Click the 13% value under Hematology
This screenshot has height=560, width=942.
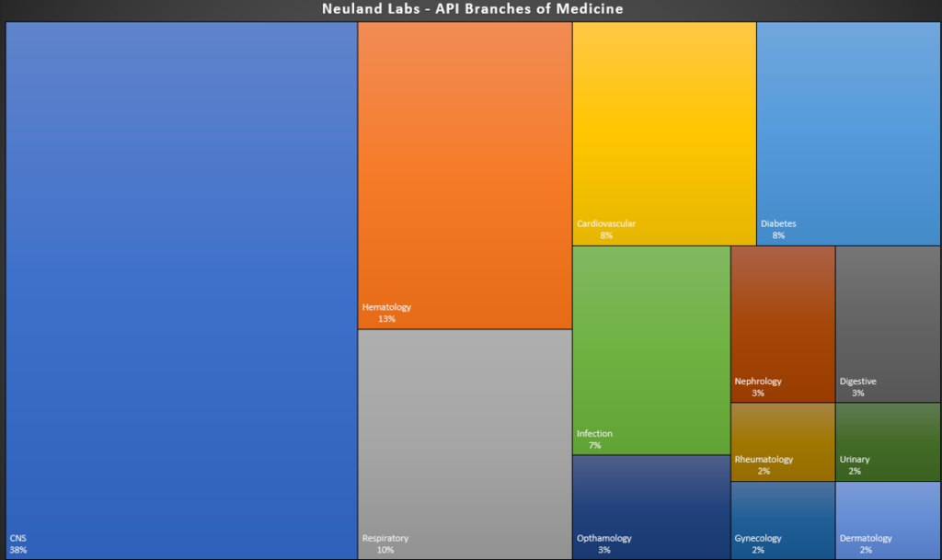click(386, 319)
